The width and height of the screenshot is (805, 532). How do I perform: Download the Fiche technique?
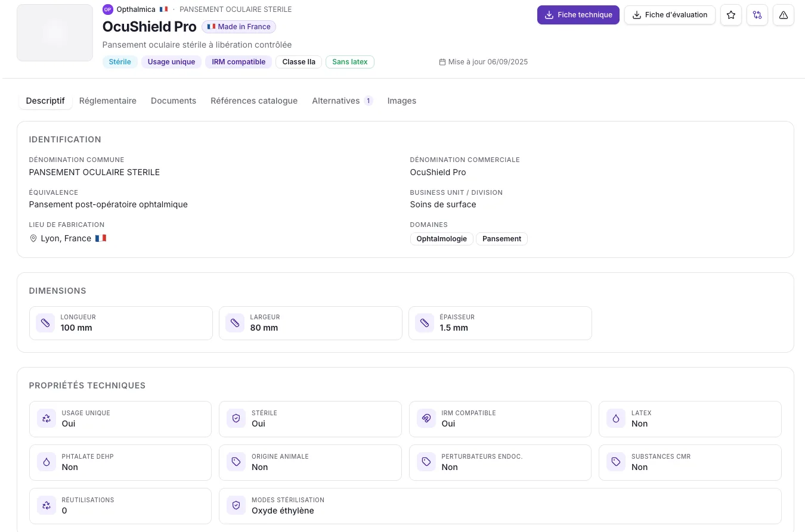578,15
